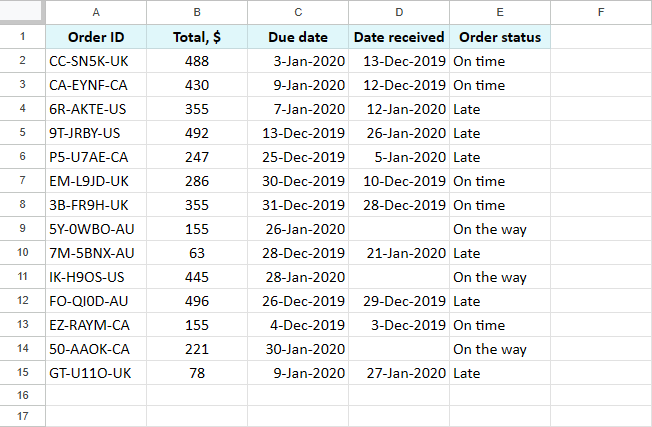Select On the way status in row 14
Screen dimensions: 652x427
click(x=500, y=349)
